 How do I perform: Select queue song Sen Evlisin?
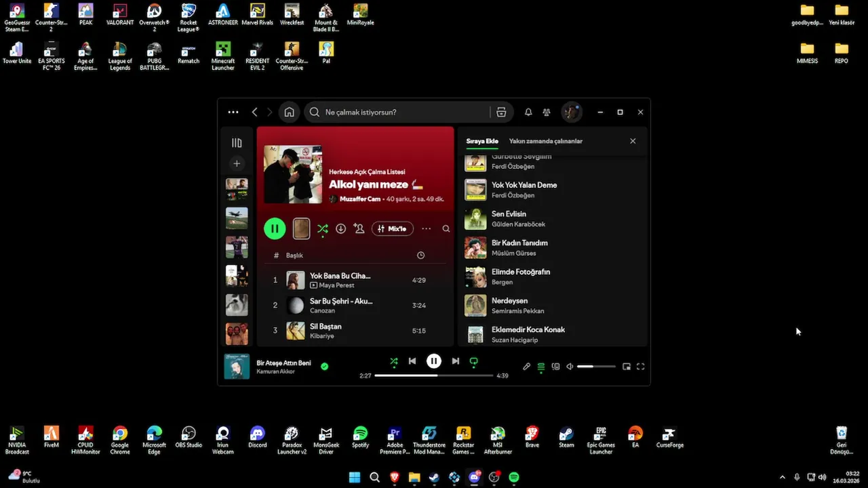tap(553, 219)
